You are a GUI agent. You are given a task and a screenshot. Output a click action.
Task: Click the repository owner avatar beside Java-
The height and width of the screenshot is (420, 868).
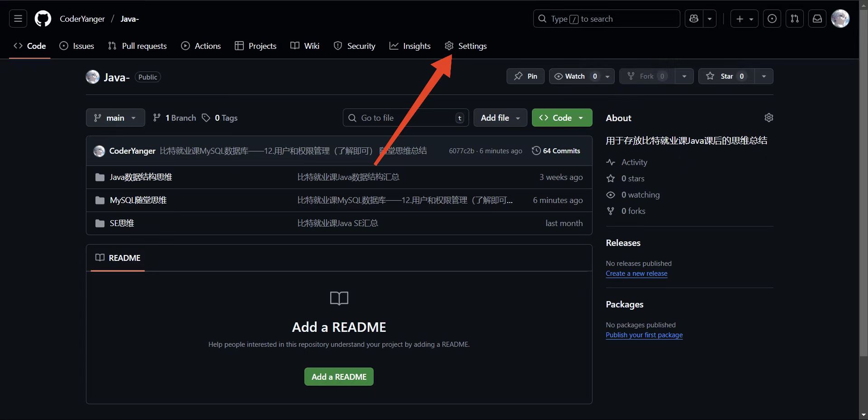tap(93, 77)
